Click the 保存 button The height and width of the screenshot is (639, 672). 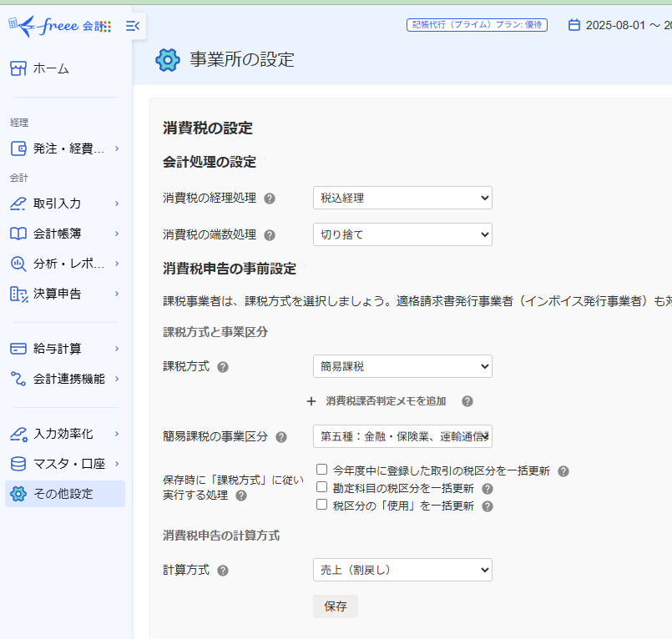click(335, 606)
